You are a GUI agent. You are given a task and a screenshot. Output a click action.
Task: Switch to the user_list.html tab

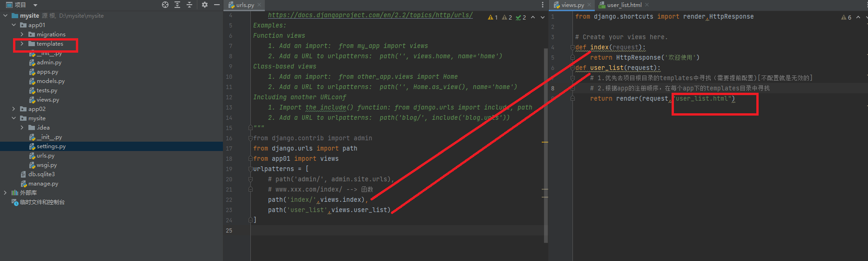624,5
